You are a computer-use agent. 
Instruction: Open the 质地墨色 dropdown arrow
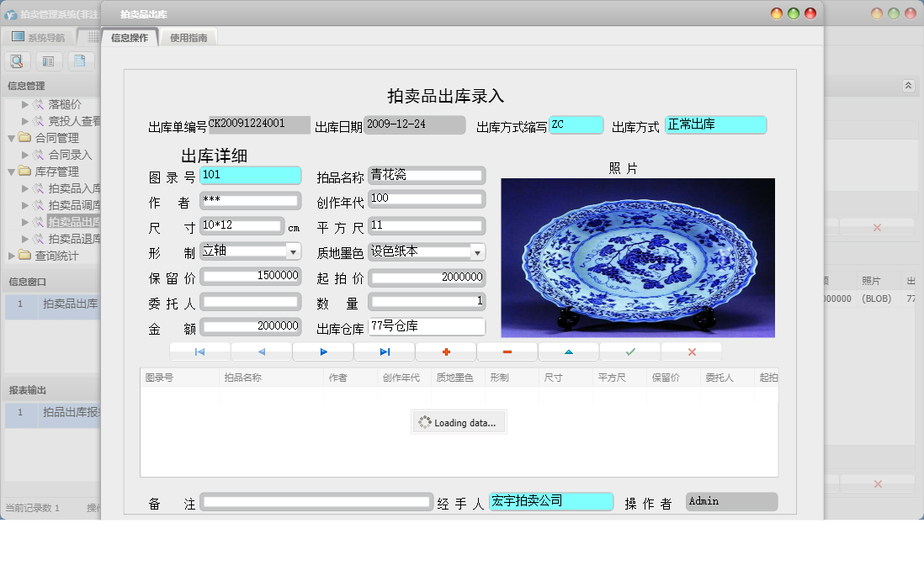(x=477, y=252)
